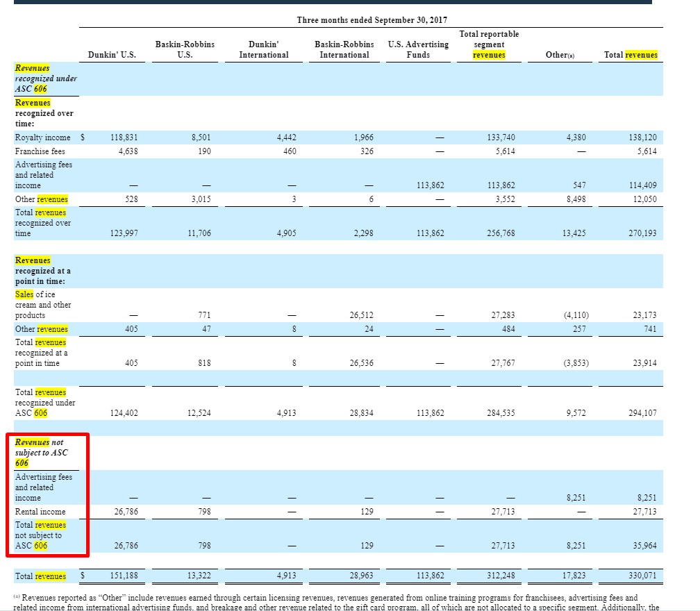This screenshot has width=700, height=611.
Task: Select the Sales of ice cream row label
Action: [x=43, y=305]
